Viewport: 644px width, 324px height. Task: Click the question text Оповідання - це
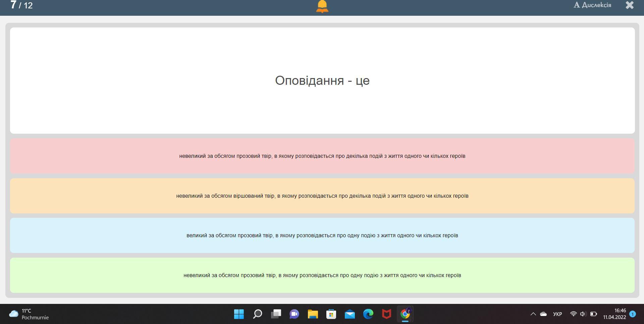pyautogui.click(x=322, y=80)
